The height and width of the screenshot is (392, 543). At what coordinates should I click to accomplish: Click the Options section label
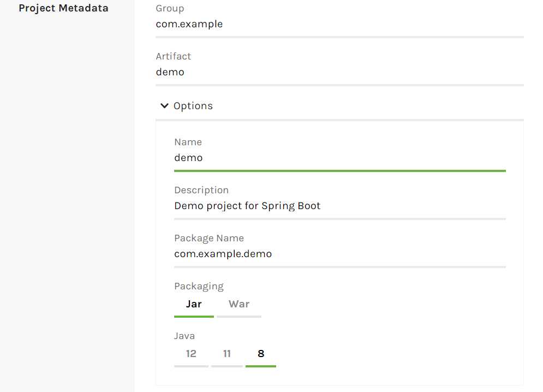193,106
